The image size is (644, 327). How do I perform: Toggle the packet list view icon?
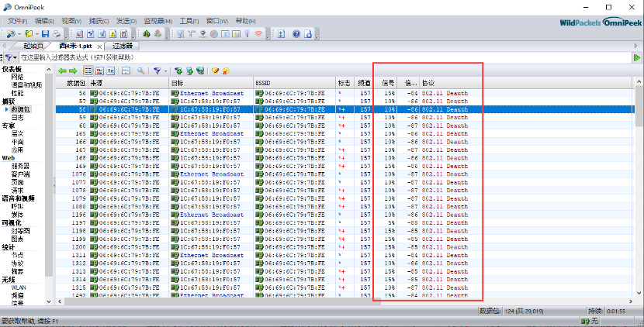click(88, 71)
